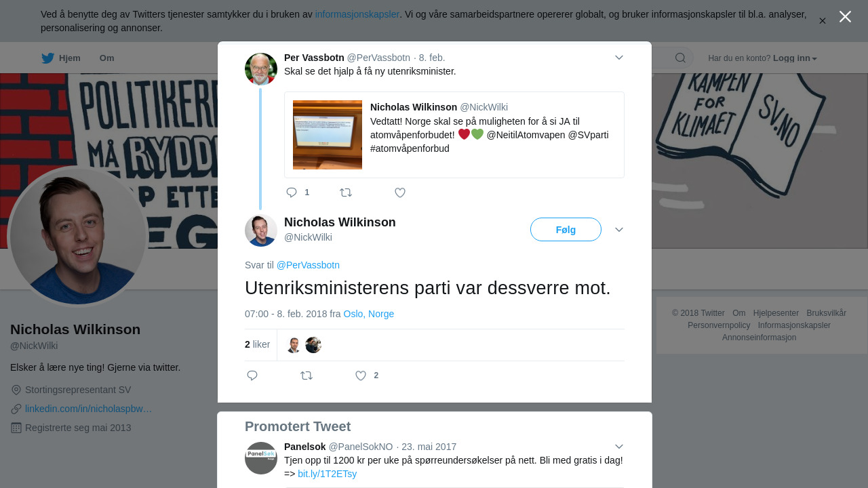
Task: Open the @PerVassbotn reply link
Action: (x=308, y=265)
